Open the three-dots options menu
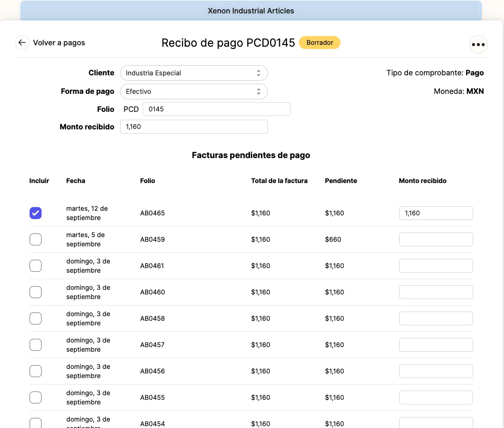This screenshot has height=428, width=504. [x=478, y=44]
